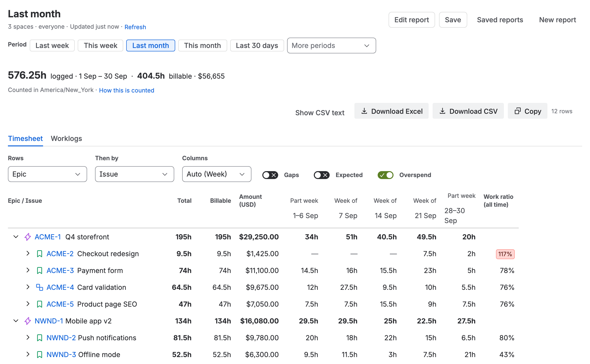Click the NWND-3 story bookmark icon
The width and height of the screenshot is (590, 364).
click(x=40, y=355)
